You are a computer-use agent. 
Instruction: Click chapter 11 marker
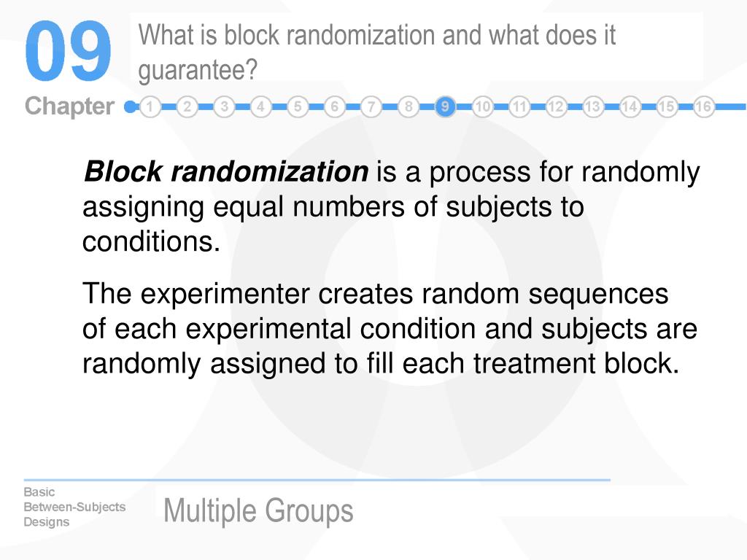pyautogui.click(x=519, y=106)
